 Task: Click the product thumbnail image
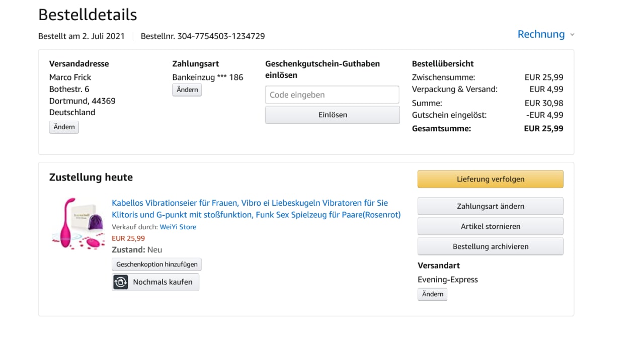(78, 223)
